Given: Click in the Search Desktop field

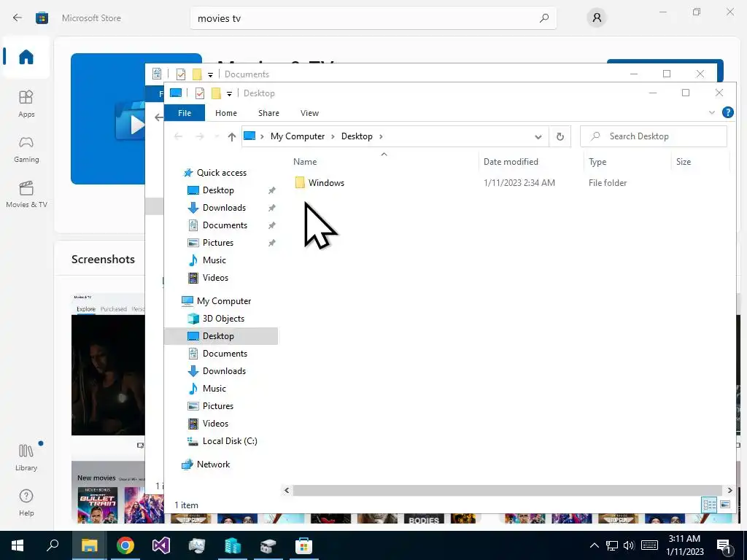Looking at the screenshot, I should (654, 136).
